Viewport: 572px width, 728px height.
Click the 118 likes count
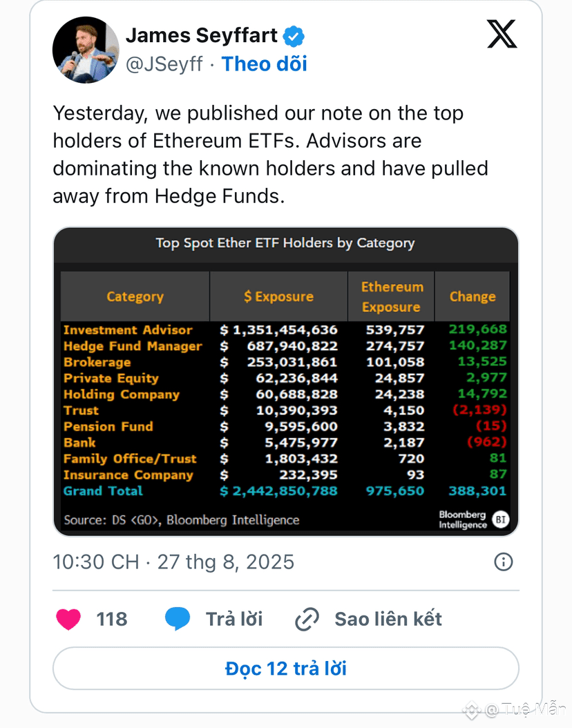click(111, 619)
